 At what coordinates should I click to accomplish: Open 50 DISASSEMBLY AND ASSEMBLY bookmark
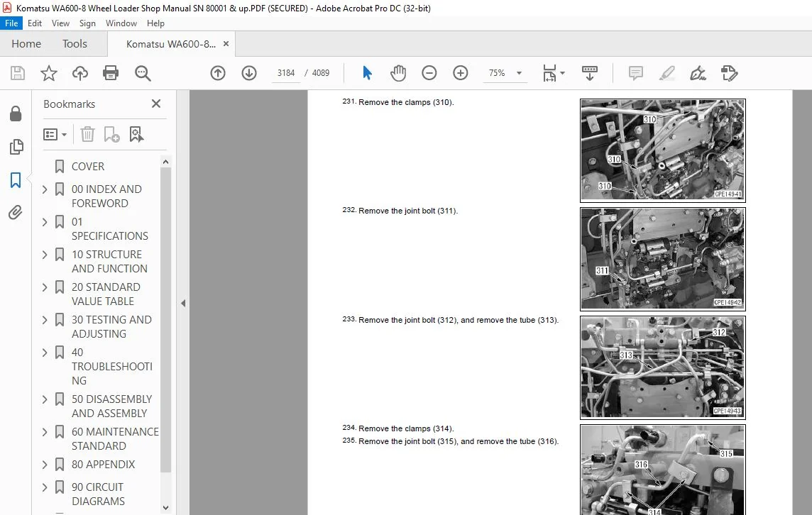click(x=111, y=406)
